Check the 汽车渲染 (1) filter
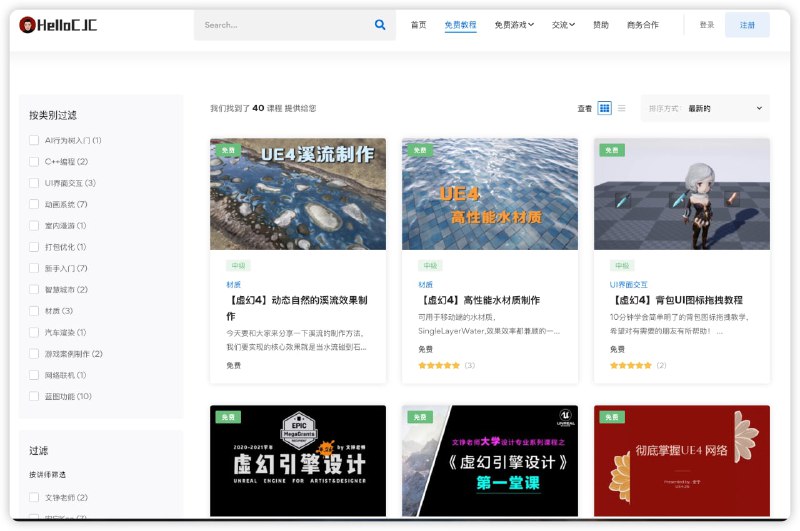Image resolution: width=800 pixels, height=531 pixels. coord(34,332)
